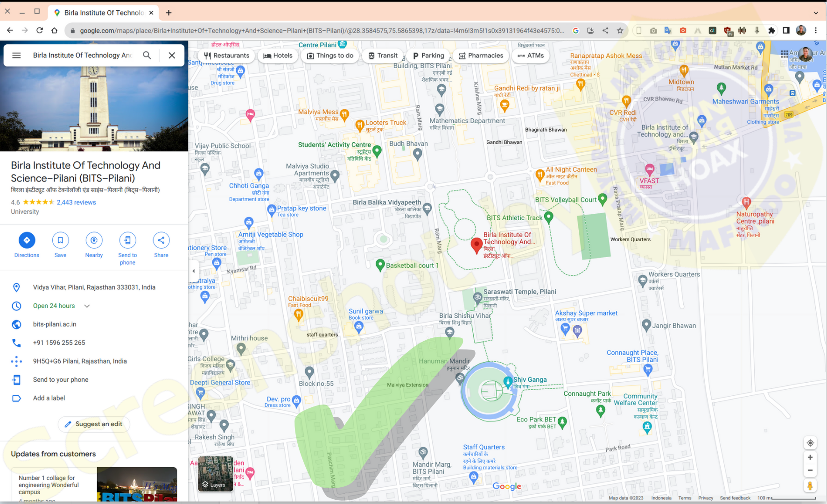827x504 pixels.
Task: Open the bits-pilani.ac.in website
Action: [55, 324]
